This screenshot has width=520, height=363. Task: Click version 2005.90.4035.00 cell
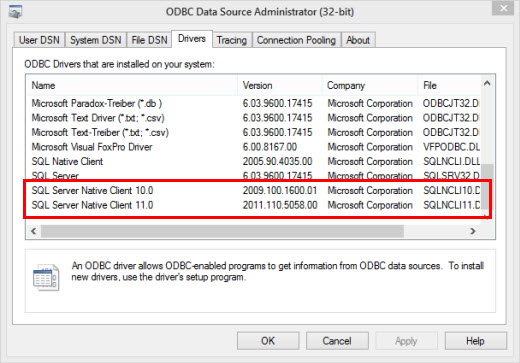277,162
